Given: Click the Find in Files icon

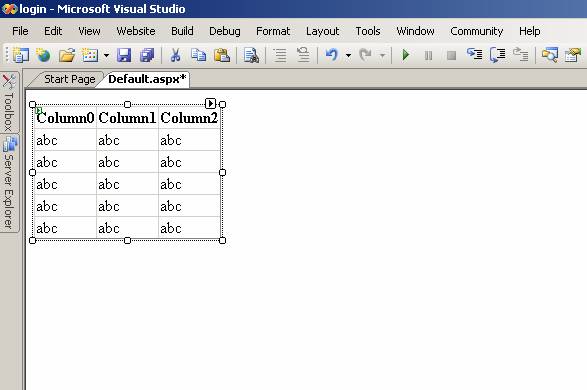Looking at the screenshot, I should point(251,55).
